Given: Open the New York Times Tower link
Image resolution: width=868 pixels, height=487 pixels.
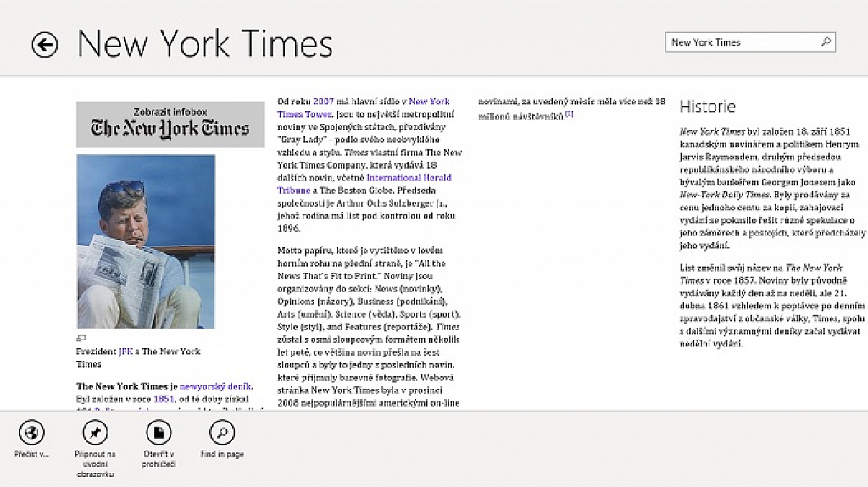Looking at the screenshot, I should [x=363, y=108].
